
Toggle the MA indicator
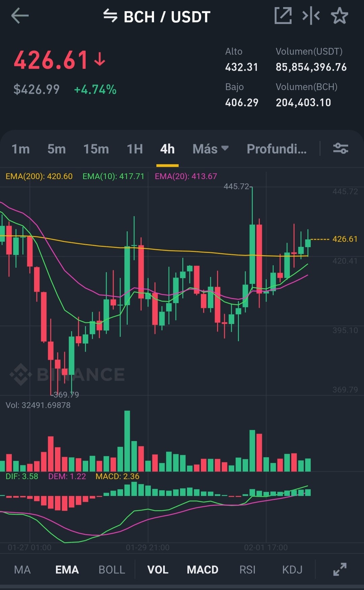22,570
